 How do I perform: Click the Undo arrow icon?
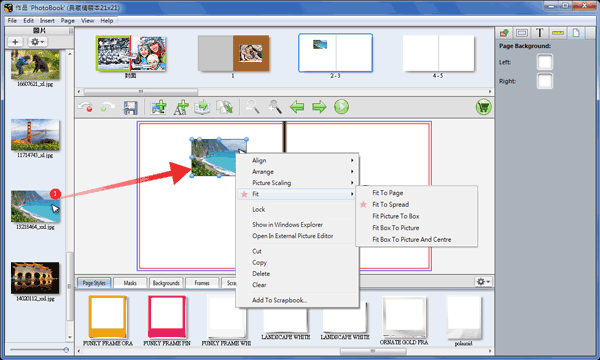tap(85, 107)
